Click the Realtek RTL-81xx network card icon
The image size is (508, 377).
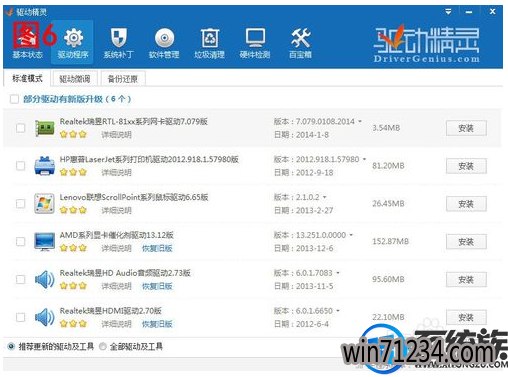(45, 128)
